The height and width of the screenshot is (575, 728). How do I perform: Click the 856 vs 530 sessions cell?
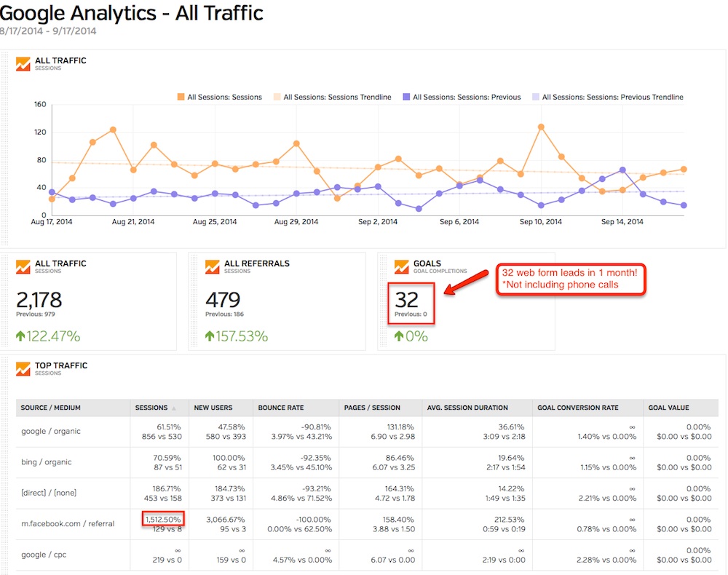pyautogui.click(x=162, y=436)
